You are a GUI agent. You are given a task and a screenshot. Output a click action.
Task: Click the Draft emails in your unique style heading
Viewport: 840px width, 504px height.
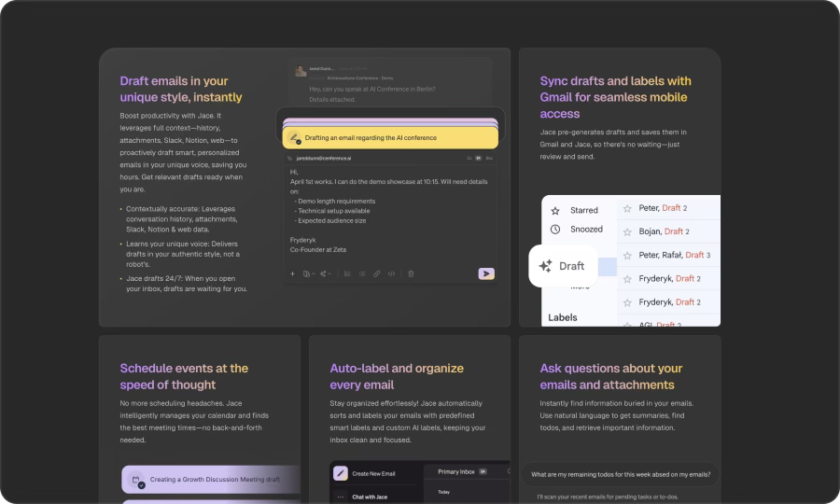(181, 89)
